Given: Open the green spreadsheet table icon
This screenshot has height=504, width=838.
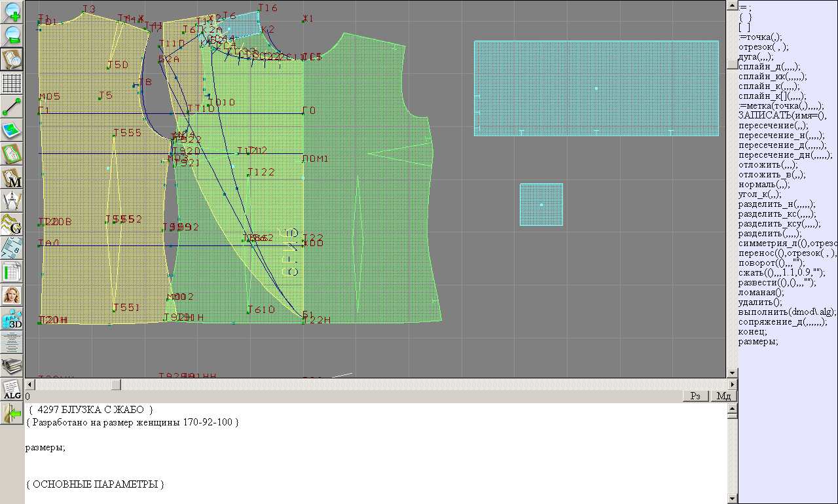Looking at the screenshot, I should coord(12,271).
